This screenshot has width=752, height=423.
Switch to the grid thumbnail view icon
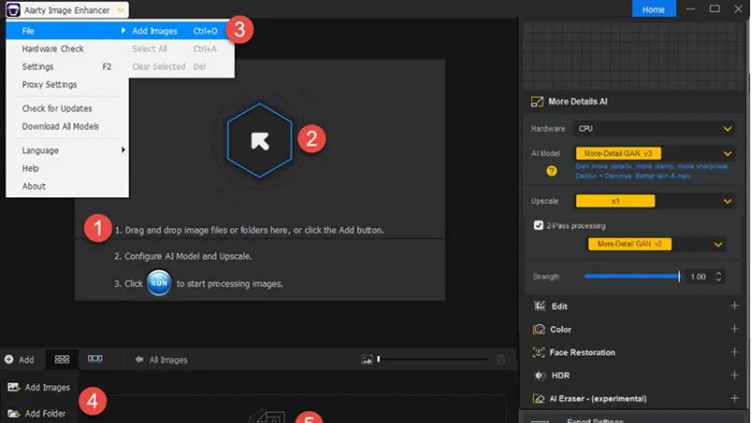point(62,359)
